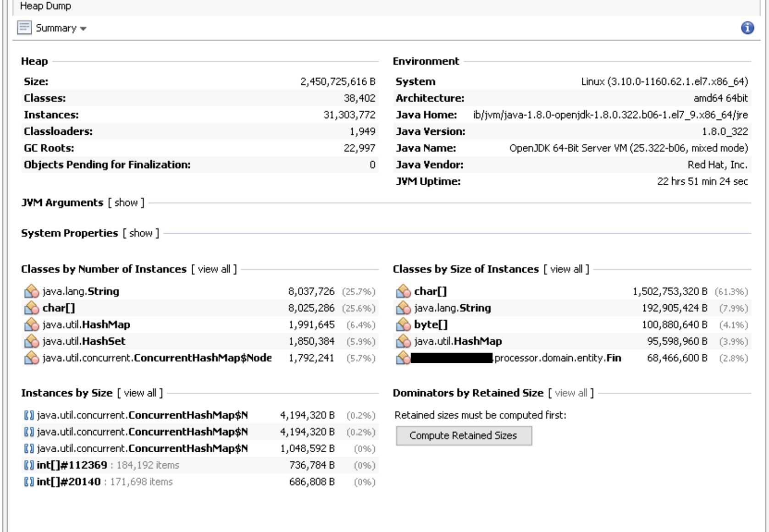Select the int[]#20140 instance

coord(69,482)
